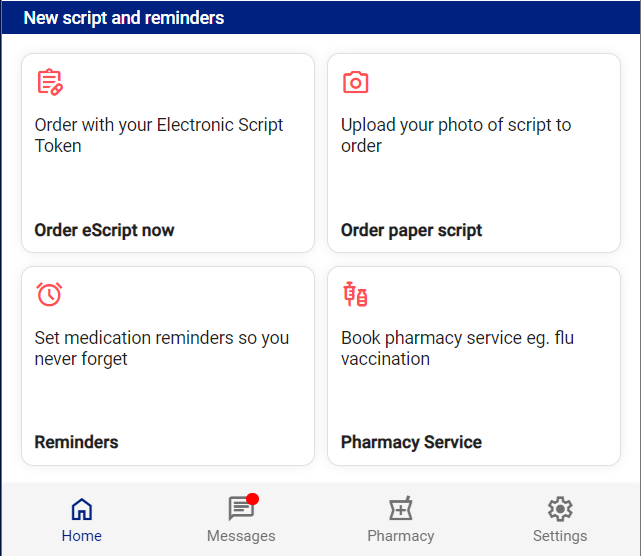Open the Pharmacy tab label

(x=401, y=536)
